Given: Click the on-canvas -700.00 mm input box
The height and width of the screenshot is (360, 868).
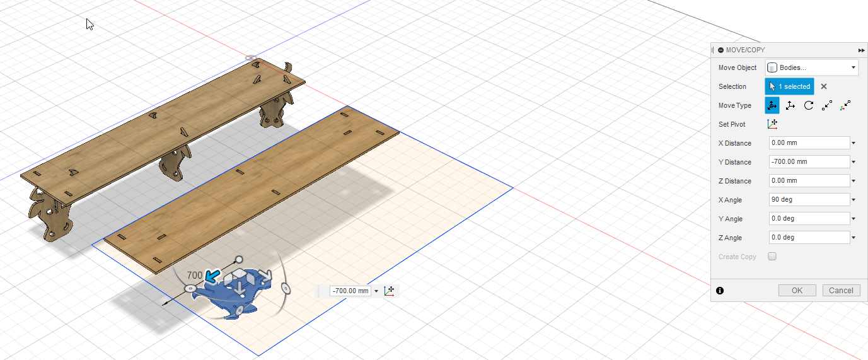Looking at the screenshot, I should click(x=350, y=291).
